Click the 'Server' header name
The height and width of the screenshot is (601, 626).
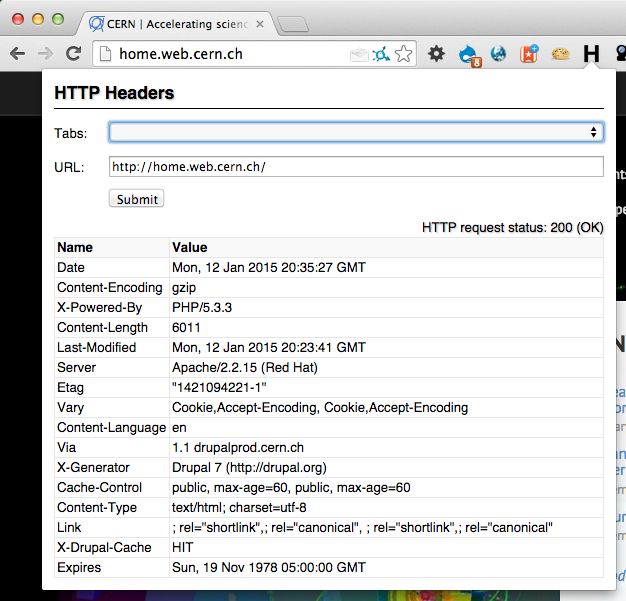[77, 367]
